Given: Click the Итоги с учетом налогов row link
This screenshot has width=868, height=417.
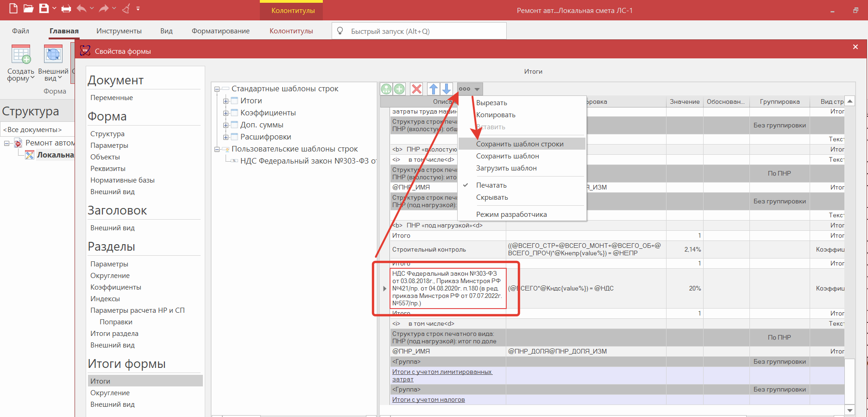Looking at the screenshot, I should click(x=428, y=399).
